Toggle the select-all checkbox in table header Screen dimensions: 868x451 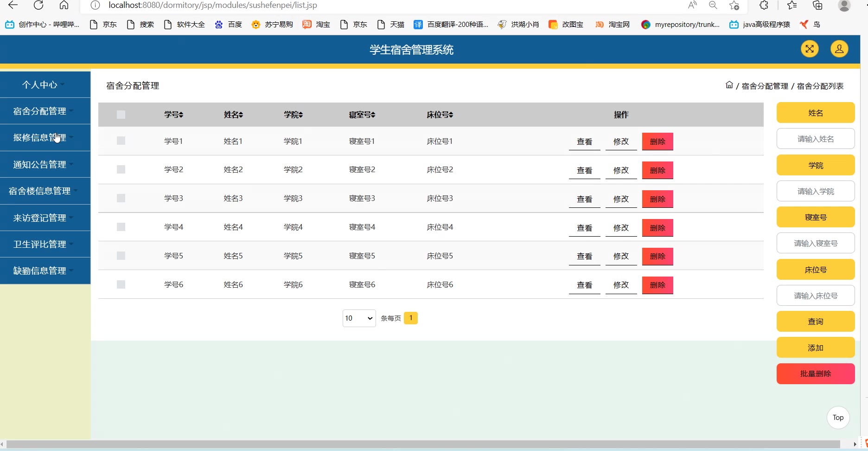[121, 115]
